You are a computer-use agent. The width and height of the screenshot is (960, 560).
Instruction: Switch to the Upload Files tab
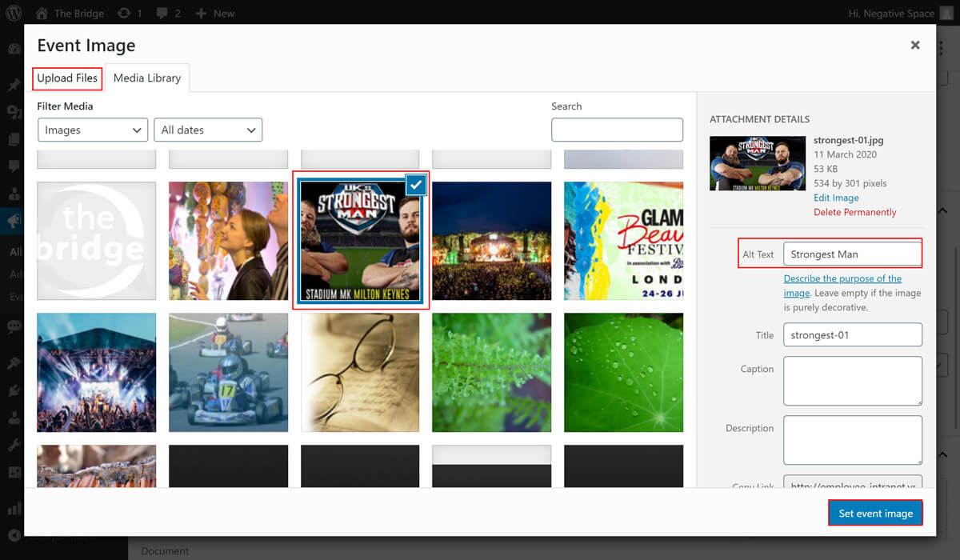click(67, 78)
